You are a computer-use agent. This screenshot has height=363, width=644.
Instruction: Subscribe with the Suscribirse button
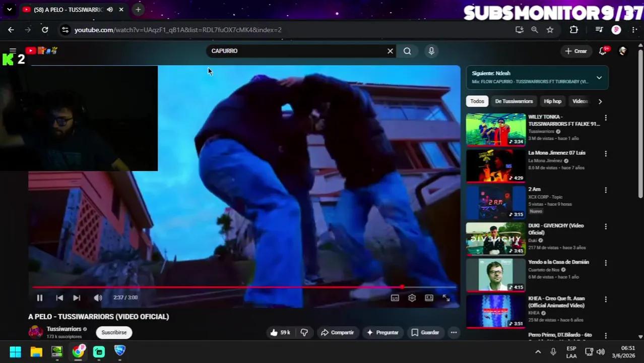114,332
